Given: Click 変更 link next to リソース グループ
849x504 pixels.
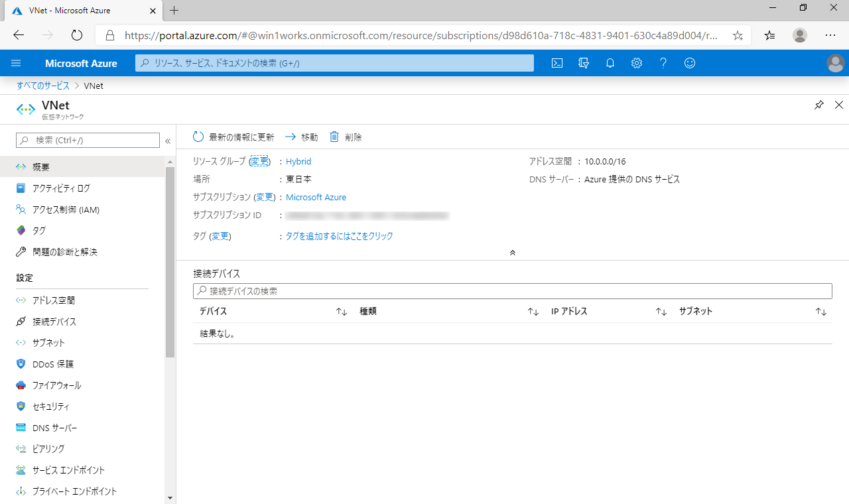Looking at the screenshot, I should [259, 161].
